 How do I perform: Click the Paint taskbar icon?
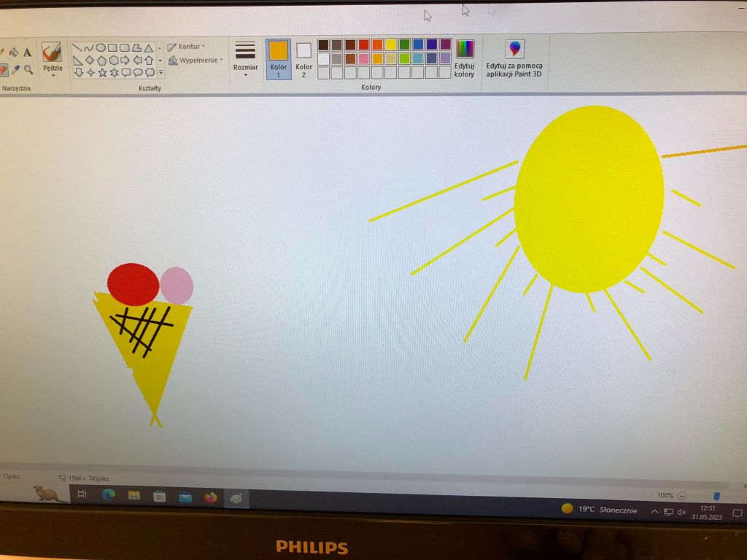(x=236, y=499)
